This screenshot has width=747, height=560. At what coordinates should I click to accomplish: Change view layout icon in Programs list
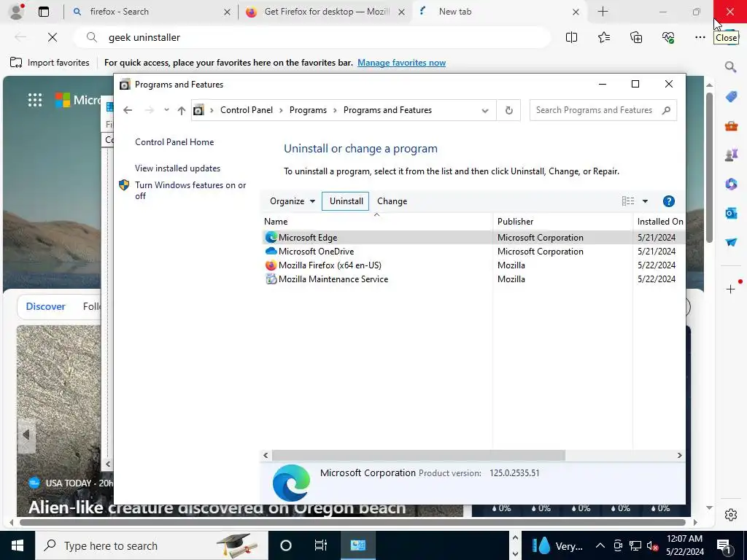(x=628, y=201)
